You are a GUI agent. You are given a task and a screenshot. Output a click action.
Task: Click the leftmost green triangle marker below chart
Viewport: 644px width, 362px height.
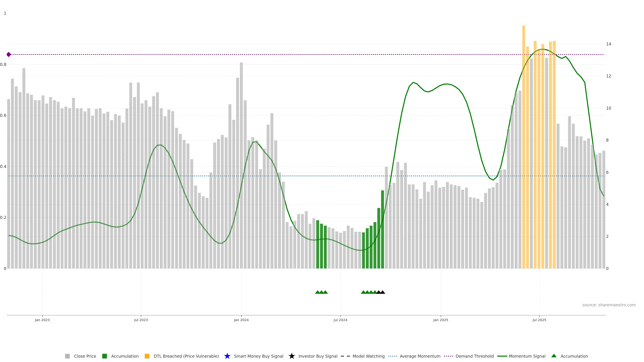click(x=317, y=292)
